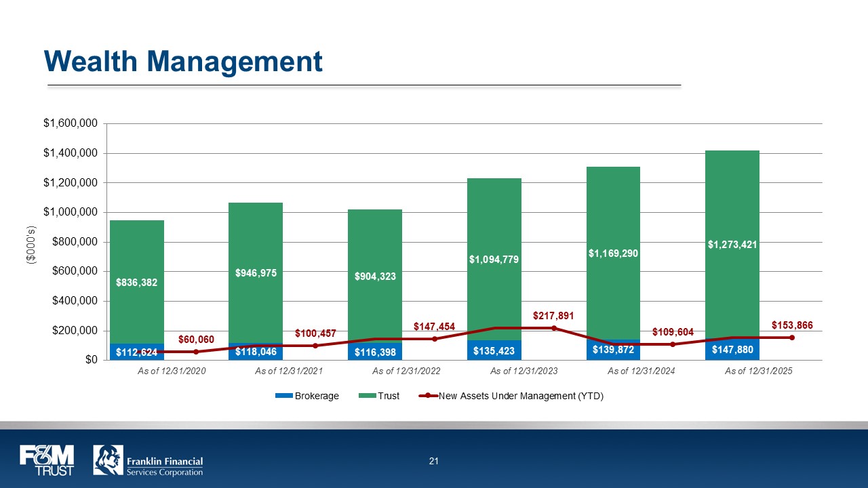Click the $1,600,000 y-axis label
The image size is (868, 488).
tap(71, 123)
